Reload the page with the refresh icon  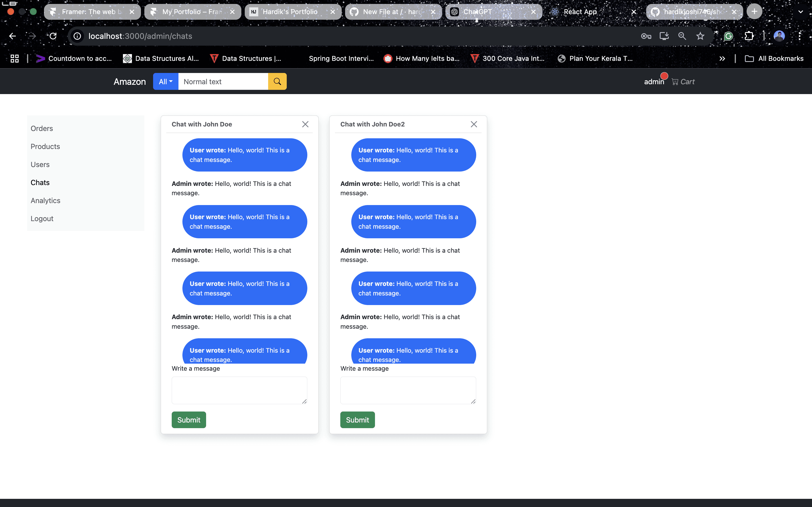53,36
